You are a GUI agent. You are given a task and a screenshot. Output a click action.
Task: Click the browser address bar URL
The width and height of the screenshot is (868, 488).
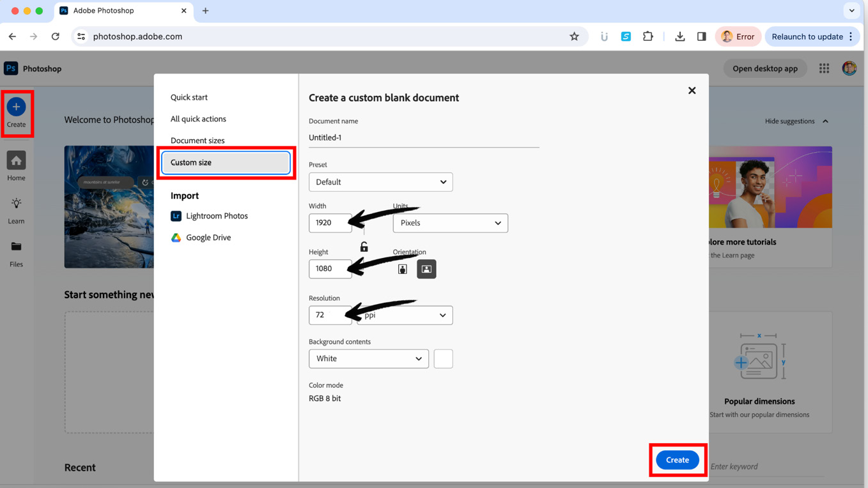click(x=137, y=36)
